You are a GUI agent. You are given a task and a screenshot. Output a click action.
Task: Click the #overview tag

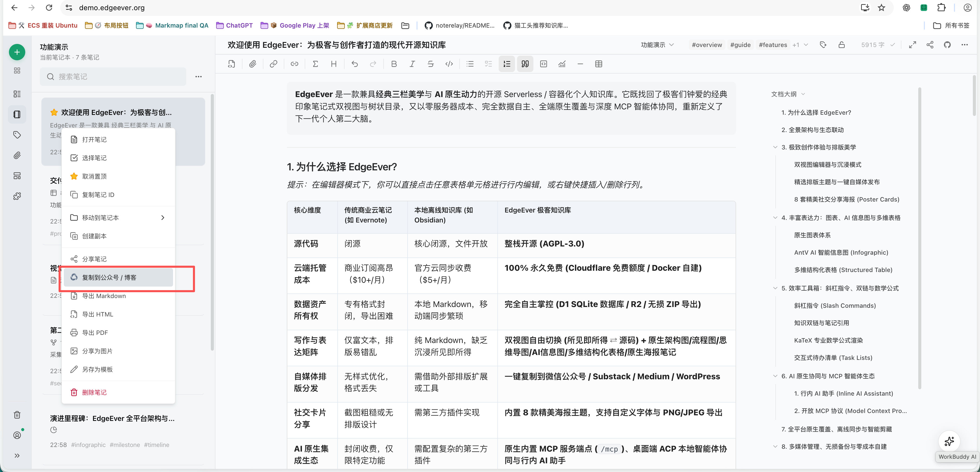pyautogui.click(x=706, y=45)
